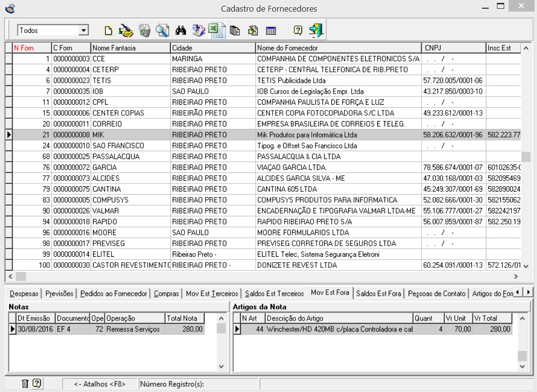Click the hand writing notes icon

[253, 30]
